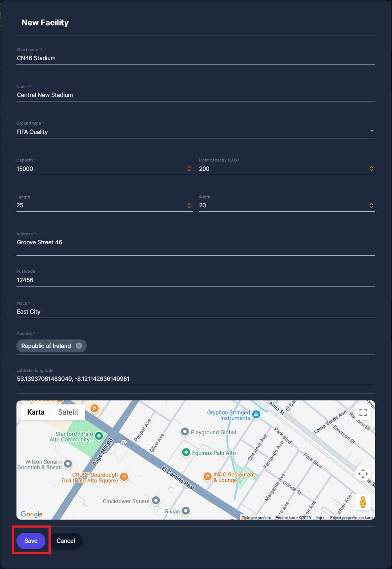This screenshot has height=569, width=392.
Task: Click the Short name input field
Action: [195, 58]
